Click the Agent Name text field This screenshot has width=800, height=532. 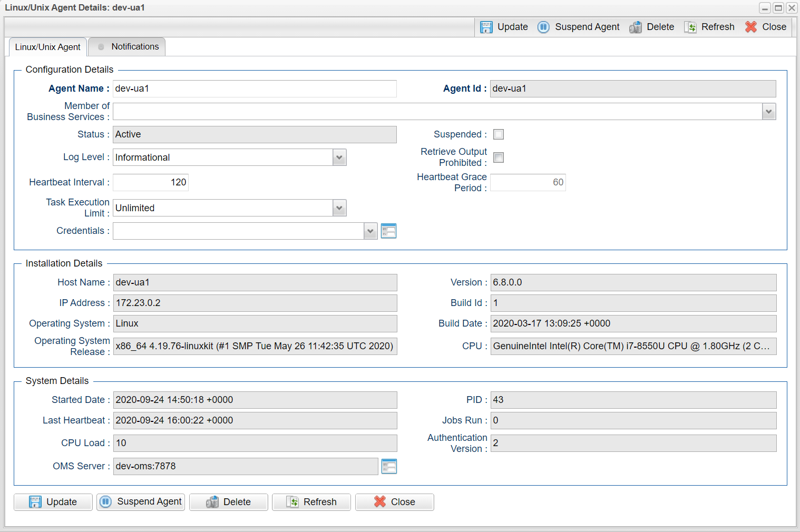(x=255, y=89)
